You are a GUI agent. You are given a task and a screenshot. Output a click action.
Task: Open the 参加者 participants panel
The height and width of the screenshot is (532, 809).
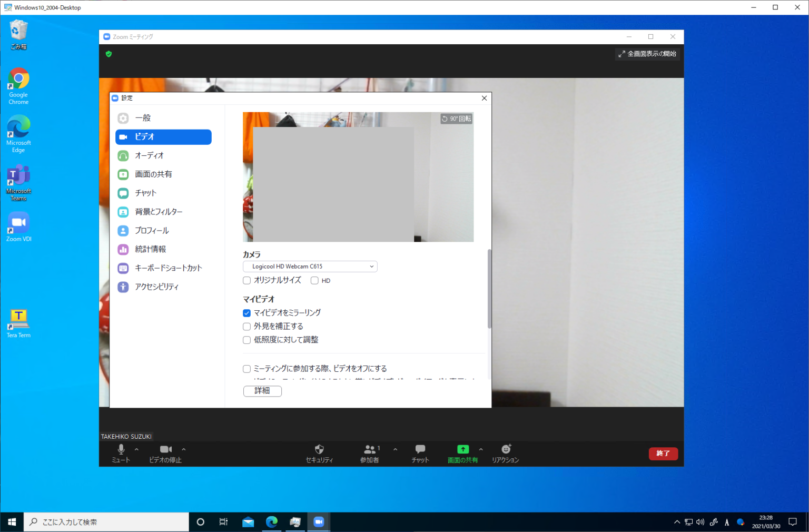click(x=370, y=453)
